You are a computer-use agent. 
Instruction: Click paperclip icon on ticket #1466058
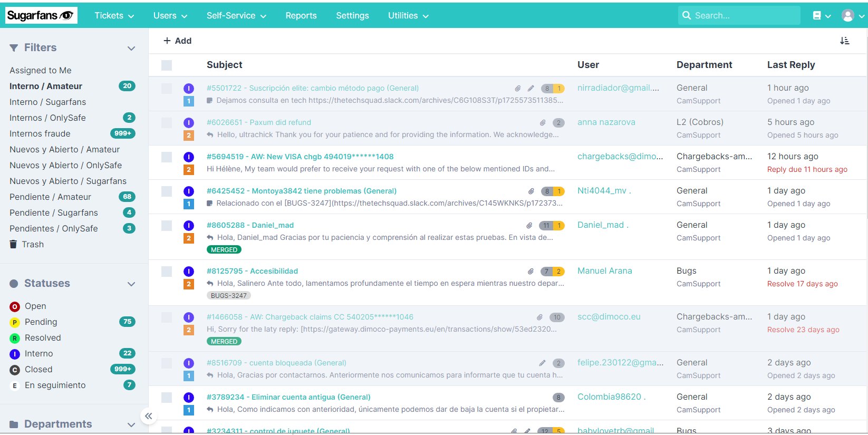539,317
